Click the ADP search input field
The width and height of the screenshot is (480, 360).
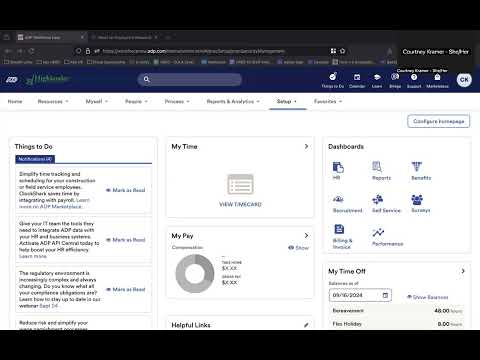click(190, 79)
